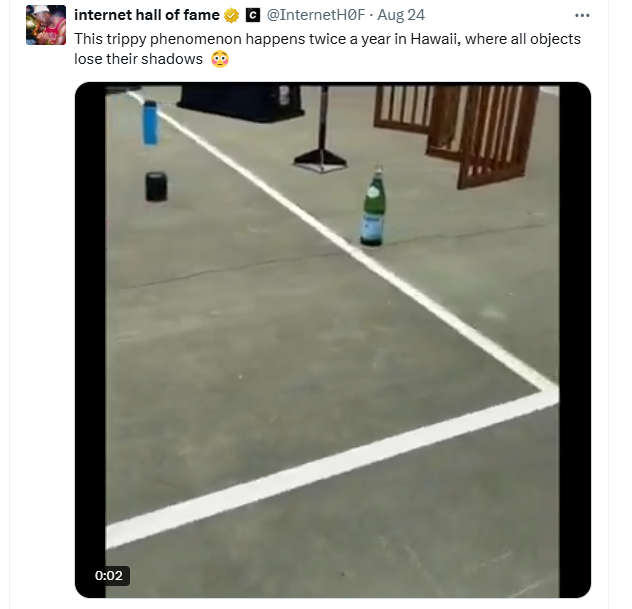Click the flushed face emoji in tweet

tap(220, 59)
